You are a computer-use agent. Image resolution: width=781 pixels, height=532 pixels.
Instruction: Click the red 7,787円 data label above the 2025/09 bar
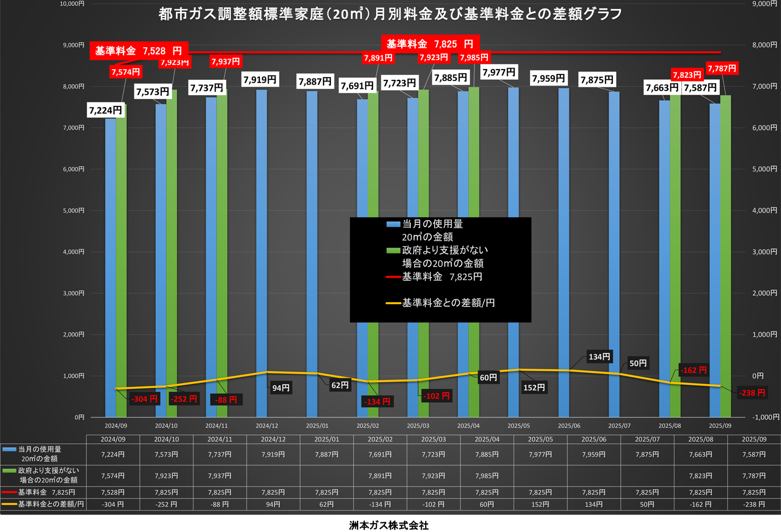[x=721, y=69]
